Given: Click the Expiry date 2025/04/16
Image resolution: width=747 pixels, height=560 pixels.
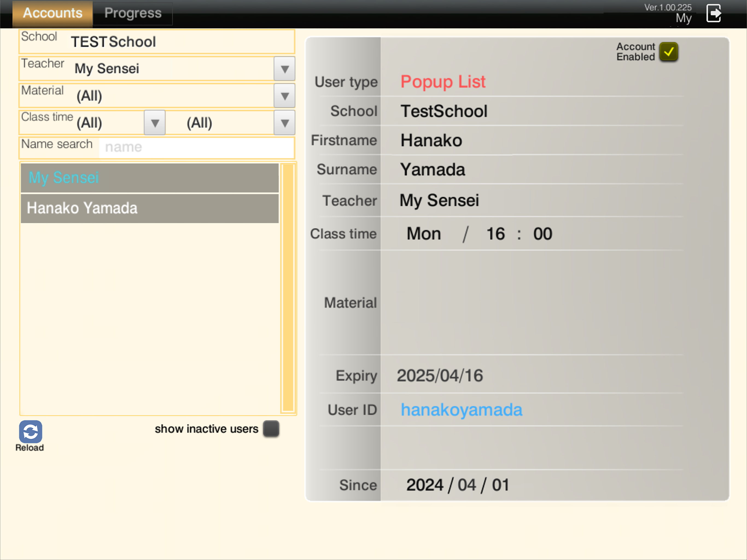Looking at the screenshot, I should tap(440, 376).
